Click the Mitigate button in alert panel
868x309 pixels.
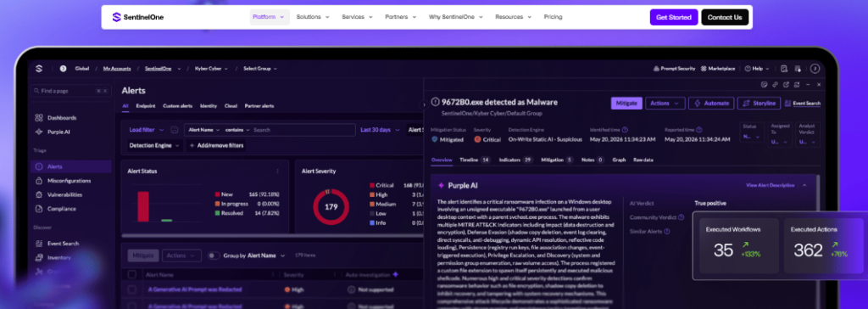626,104
